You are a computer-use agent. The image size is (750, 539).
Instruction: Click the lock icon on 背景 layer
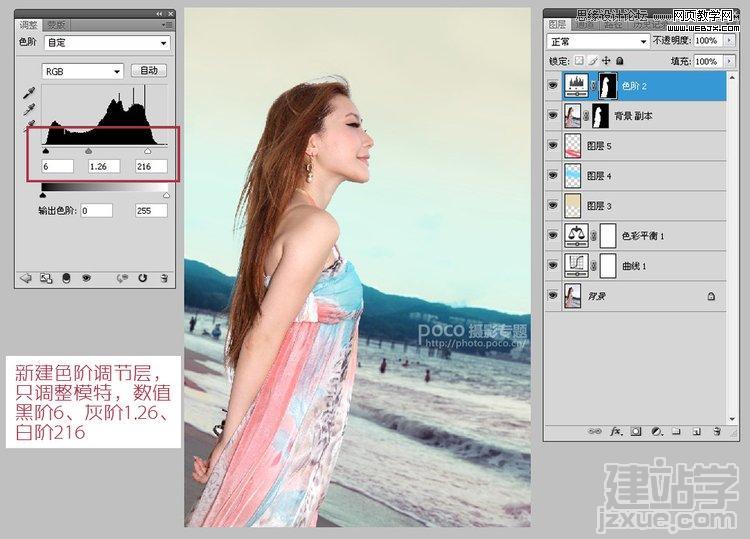tap(711, 296)
